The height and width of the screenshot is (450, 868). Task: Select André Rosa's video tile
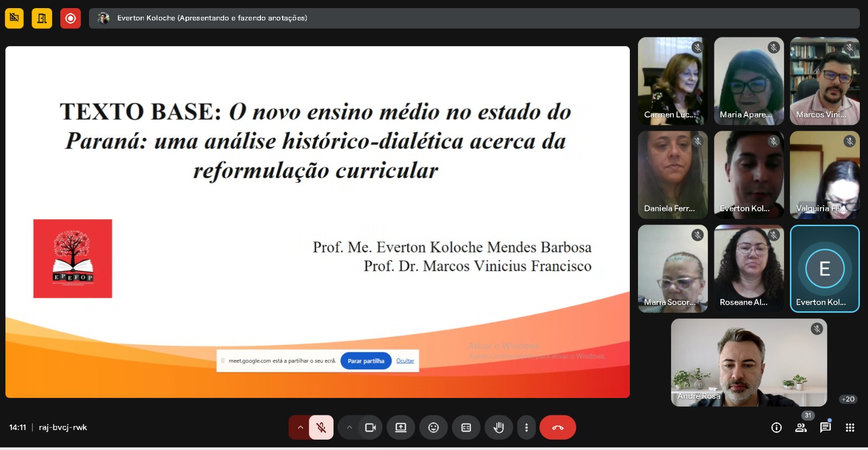click(749, 362)
